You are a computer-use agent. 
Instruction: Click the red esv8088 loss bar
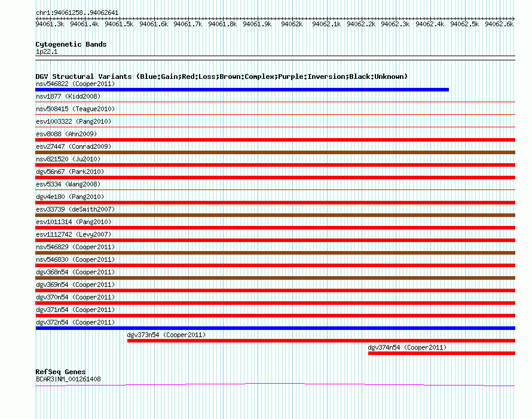click(x=275, y=140)
